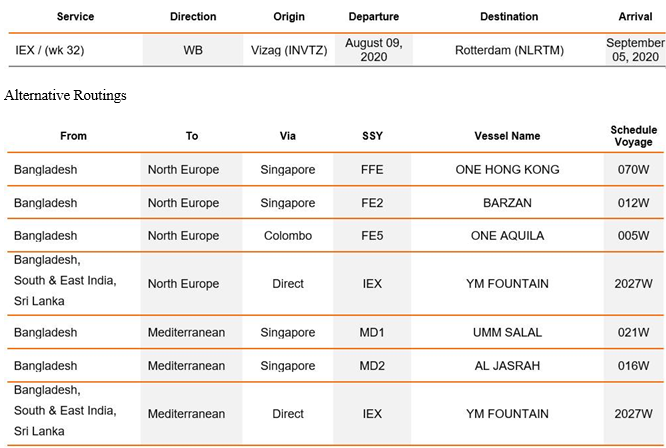Click the September 05, 2020 arrival date

[x=635, y=50]
